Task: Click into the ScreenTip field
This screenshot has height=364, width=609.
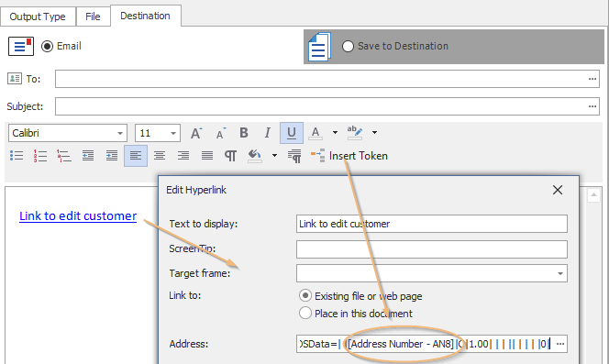Action: coord(431,249)
